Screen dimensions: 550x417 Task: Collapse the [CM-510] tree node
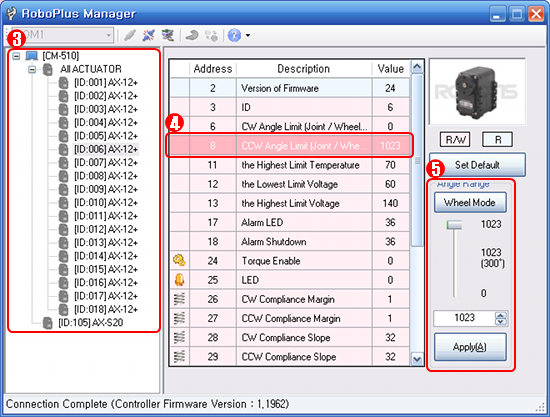[x=16, y=56]
